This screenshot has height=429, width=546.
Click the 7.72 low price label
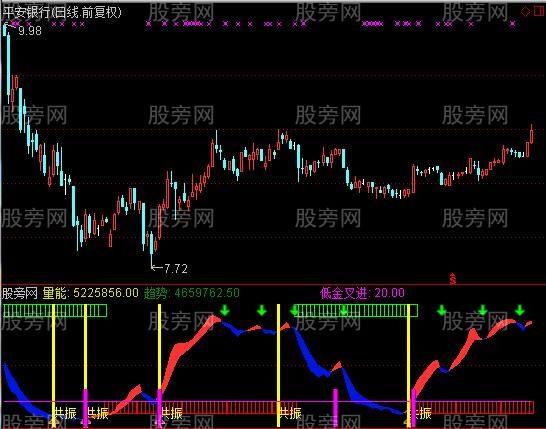tap(176, 268)
